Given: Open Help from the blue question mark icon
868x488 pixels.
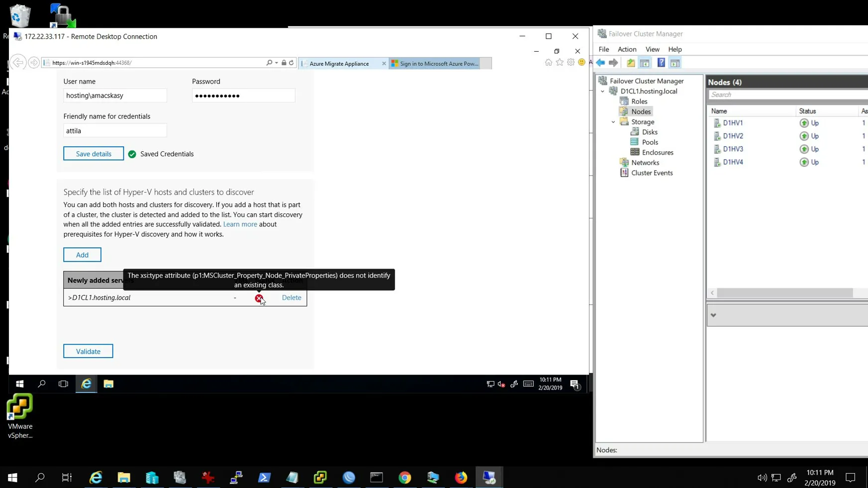Looking at the screenshot, I should pyautogui.click(x=661, y=63).
